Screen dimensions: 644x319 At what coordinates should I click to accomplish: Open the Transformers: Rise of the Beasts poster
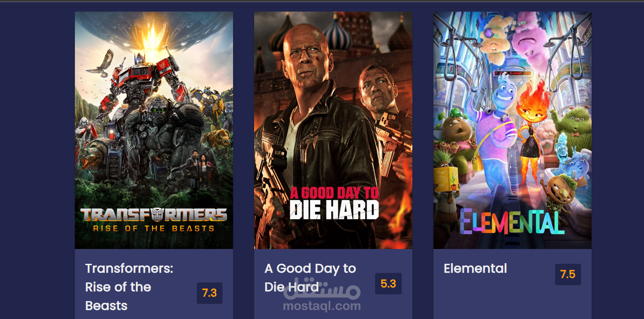(154, 130)
